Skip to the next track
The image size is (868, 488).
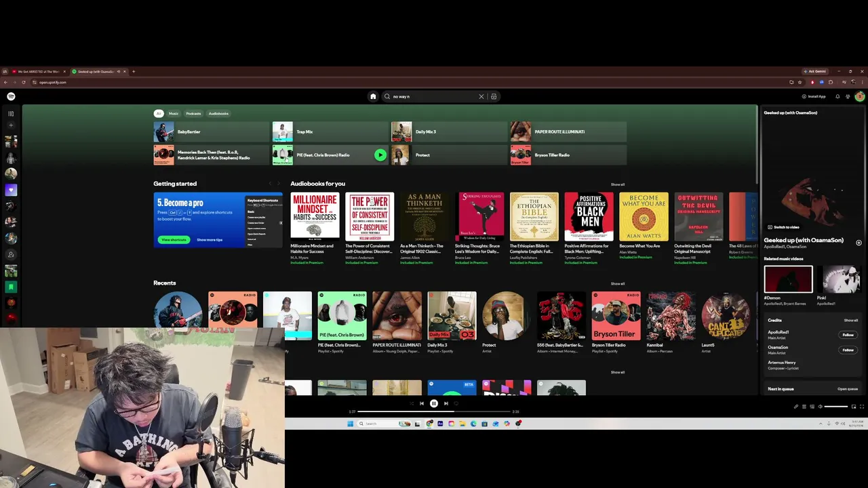(446, 403)
